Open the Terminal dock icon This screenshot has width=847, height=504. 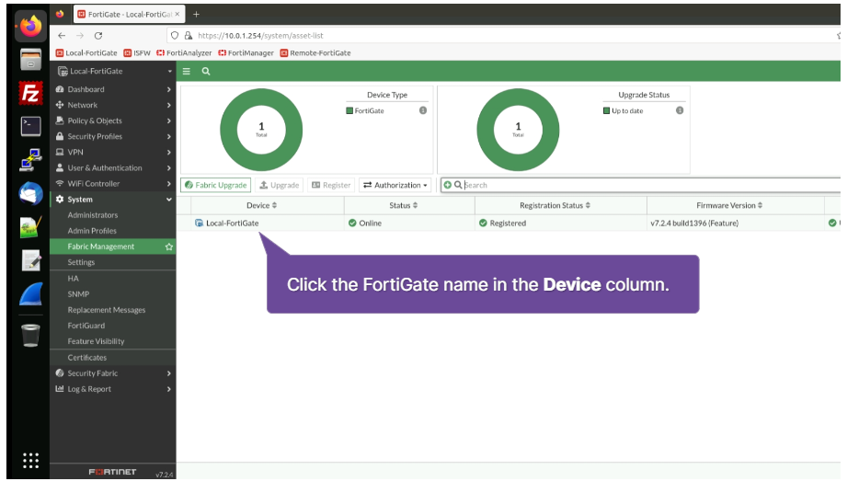[x=30, y=126]
